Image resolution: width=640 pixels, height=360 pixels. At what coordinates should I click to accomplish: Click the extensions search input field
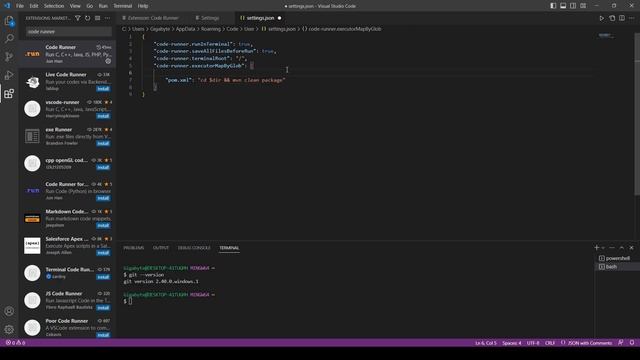click(69, 31)
